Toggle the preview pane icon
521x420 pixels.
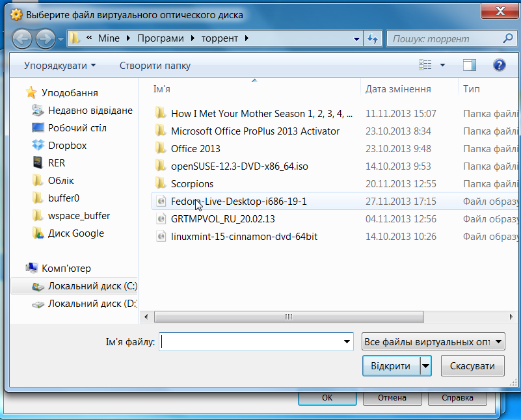[470, 65]
